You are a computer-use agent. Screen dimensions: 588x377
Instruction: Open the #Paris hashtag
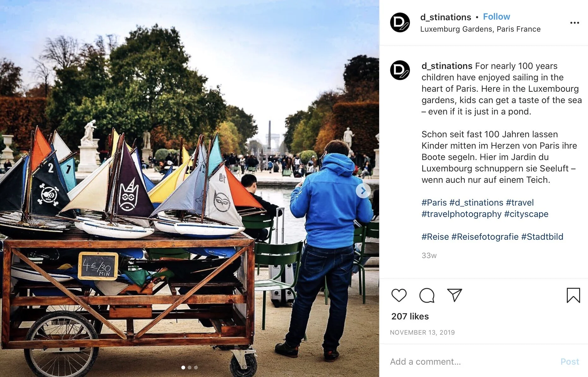point(434,202)
